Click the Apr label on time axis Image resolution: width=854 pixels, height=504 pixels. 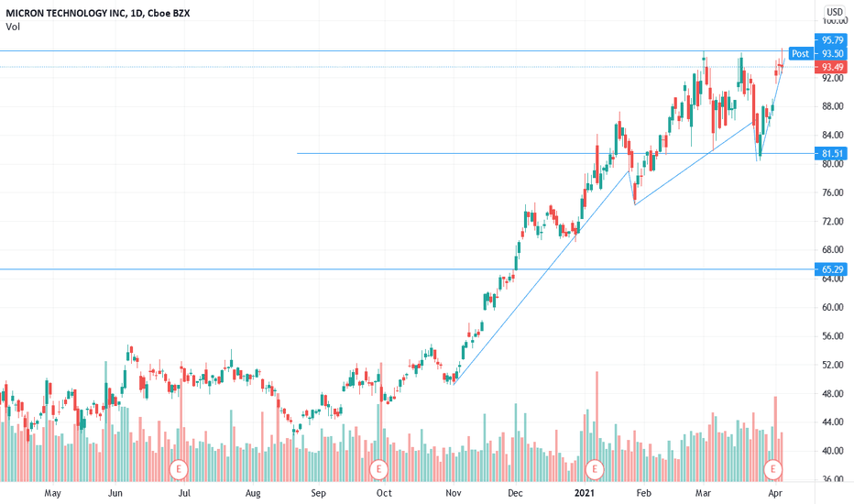(x=775, y=493)
